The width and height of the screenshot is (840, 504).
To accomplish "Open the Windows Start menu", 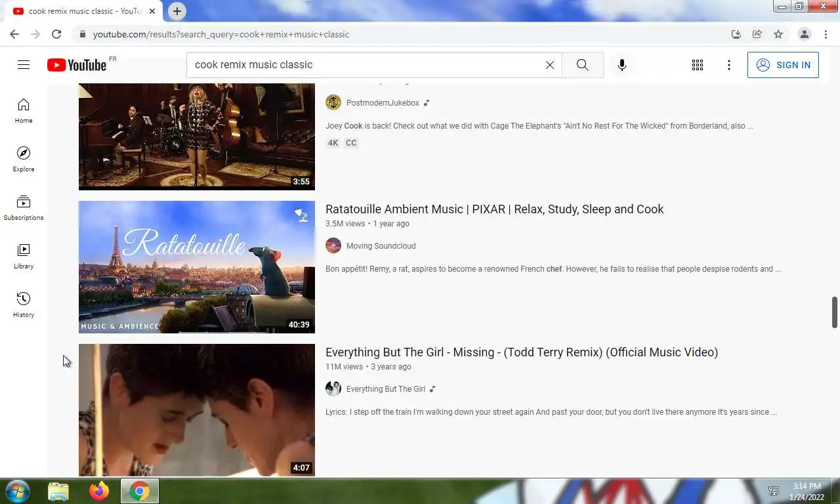I will 18,491.
